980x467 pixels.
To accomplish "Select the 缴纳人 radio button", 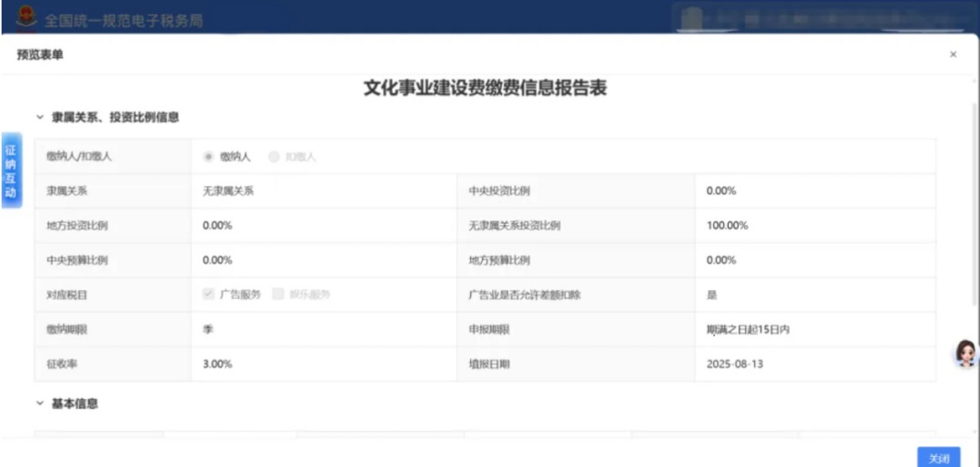I will point(209,156).
